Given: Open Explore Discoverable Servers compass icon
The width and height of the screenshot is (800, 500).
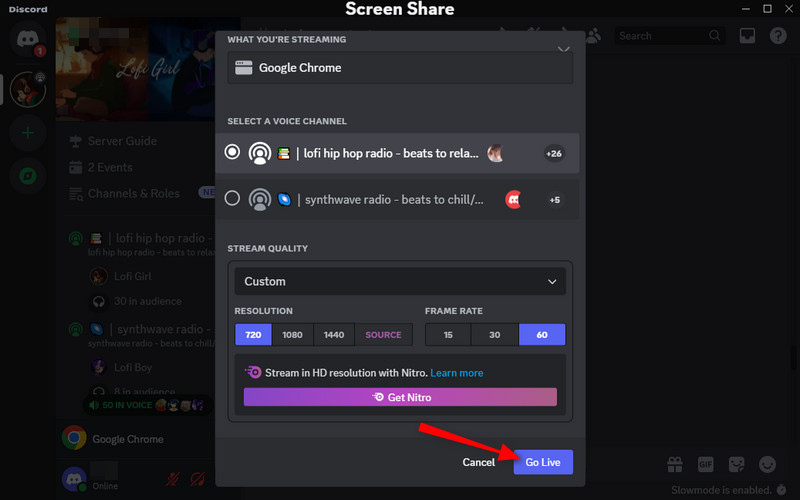Looking at the screenshot, I should pos(28,176).
